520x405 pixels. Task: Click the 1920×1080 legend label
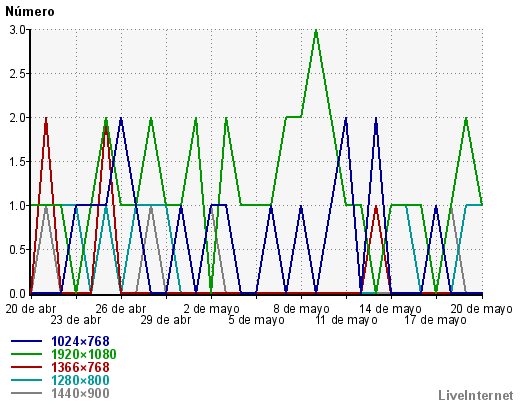[x=84, y=354]
